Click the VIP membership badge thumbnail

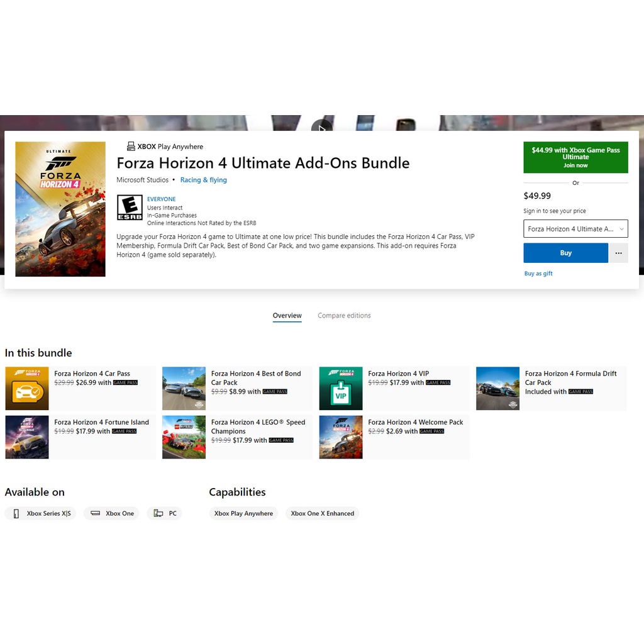(x=340, y=389)
